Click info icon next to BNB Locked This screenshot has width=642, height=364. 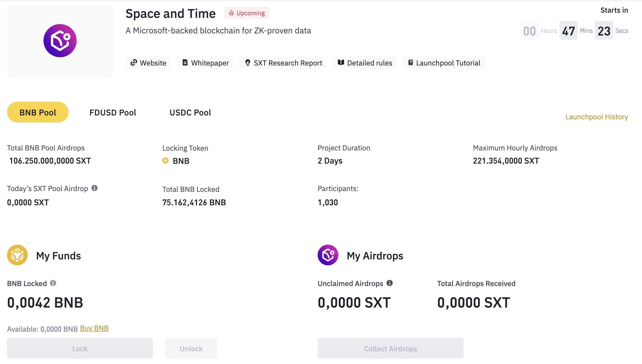pos(53,283)
